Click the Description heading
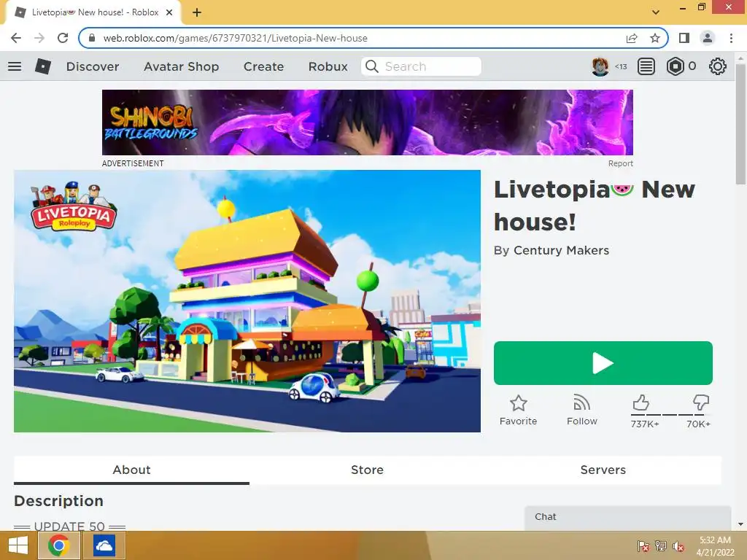747x560 pixels. 58,501
